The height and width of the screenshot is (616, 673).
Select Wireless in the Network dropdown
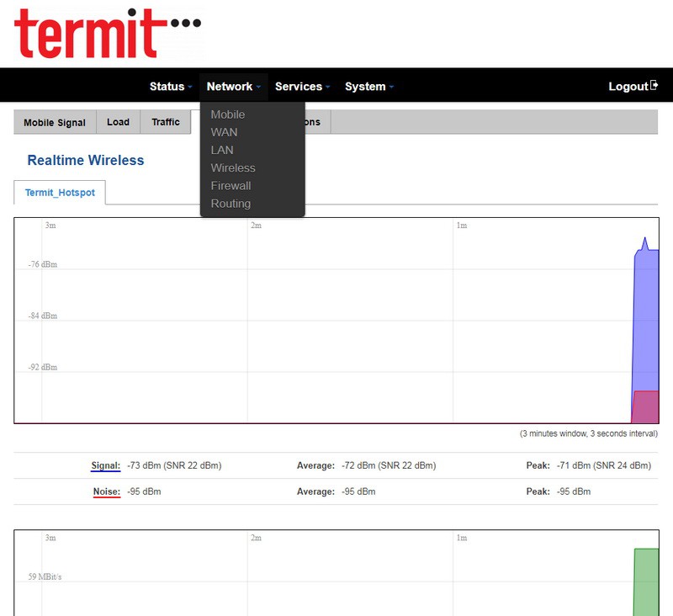(233, 168)
